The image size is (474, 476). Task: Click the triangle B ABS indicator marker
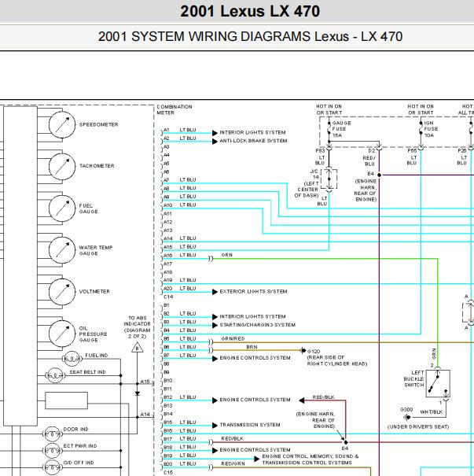point(138,348)
